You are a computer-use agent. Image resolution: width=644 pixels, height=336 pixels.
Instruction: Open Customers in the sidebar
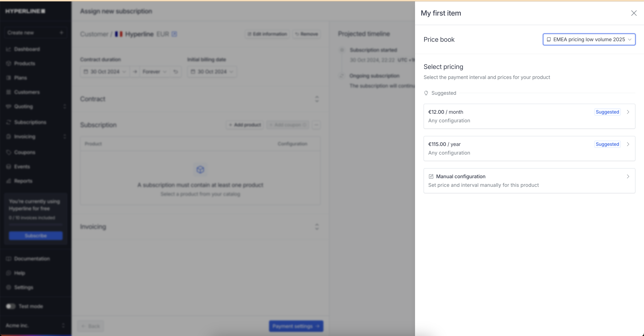point(27,92)
